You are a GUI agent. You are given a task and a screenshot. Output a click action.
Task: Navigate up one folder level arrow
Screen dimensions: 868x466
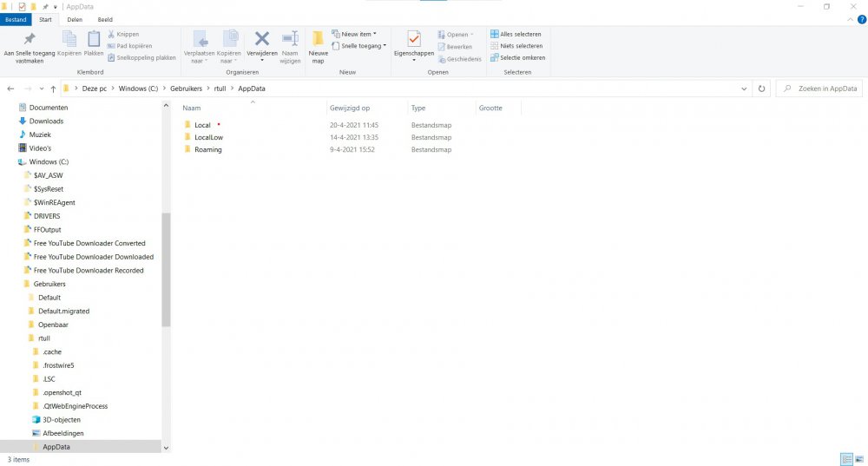tap(53, 89)
